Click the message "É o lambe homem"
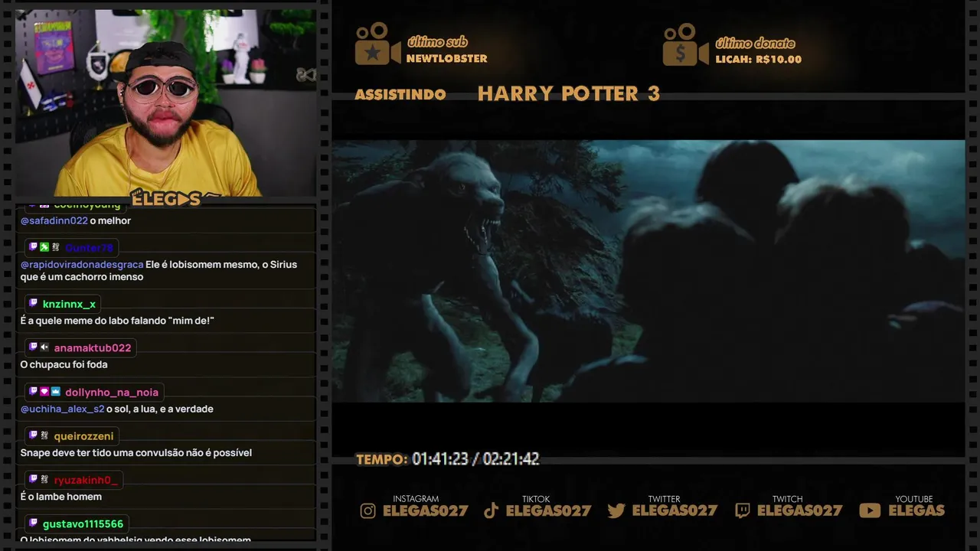This screenshot has height=551, width=980. click(60, 497)
